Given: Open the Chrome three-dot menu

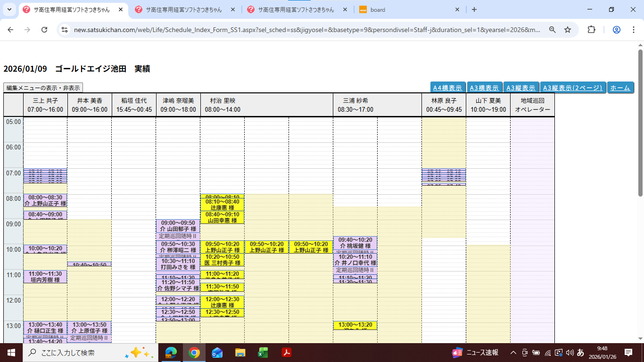Looking at the screenshot, I should click(633, 30).
